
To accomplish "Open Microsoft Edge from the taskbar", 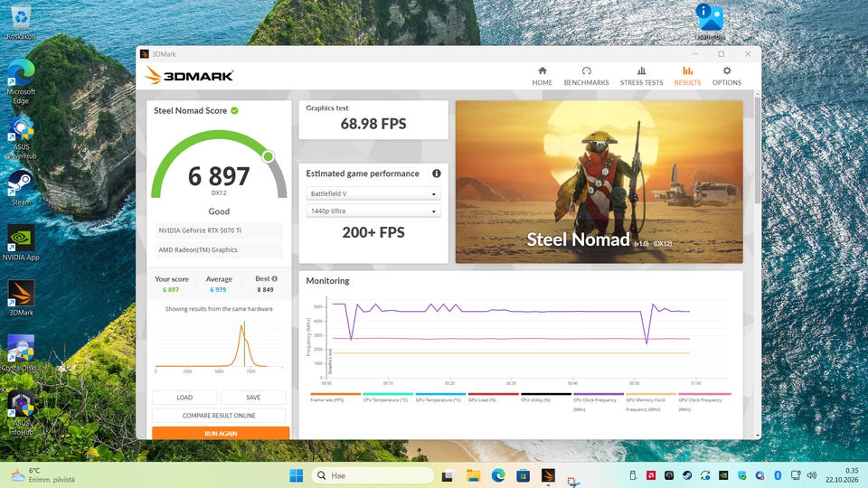I will coord(498,475).
